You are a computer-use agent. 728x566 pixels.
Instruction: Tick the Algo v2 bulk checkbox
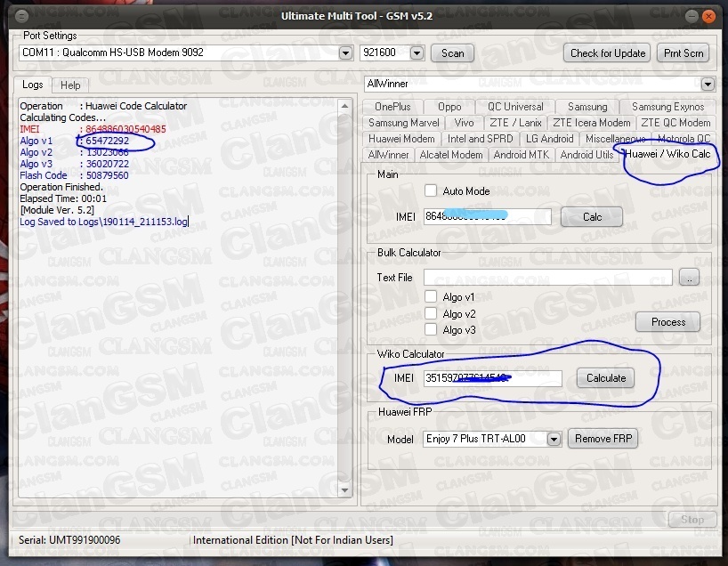[x=431, y=313]
